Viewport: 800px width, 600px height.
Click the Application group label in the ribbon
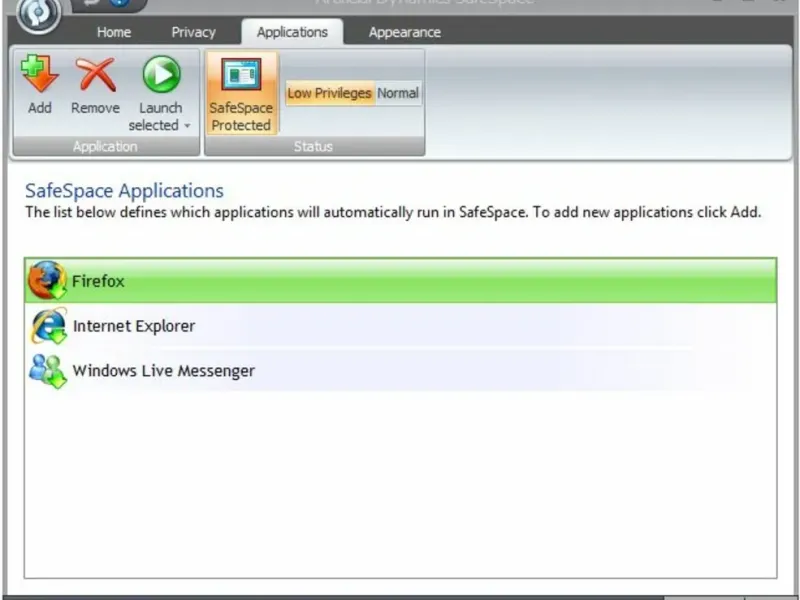[x=105, y=147]
